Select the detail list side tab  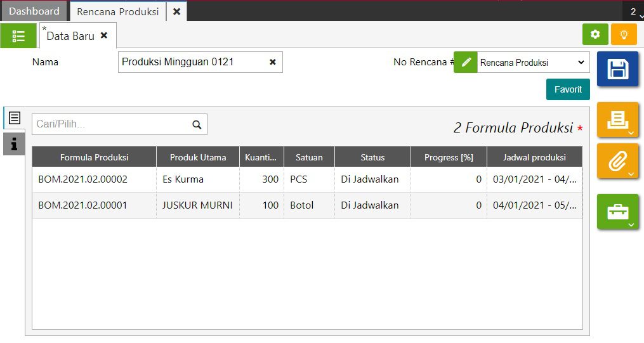pyautogui.click(x=14, y=118)
